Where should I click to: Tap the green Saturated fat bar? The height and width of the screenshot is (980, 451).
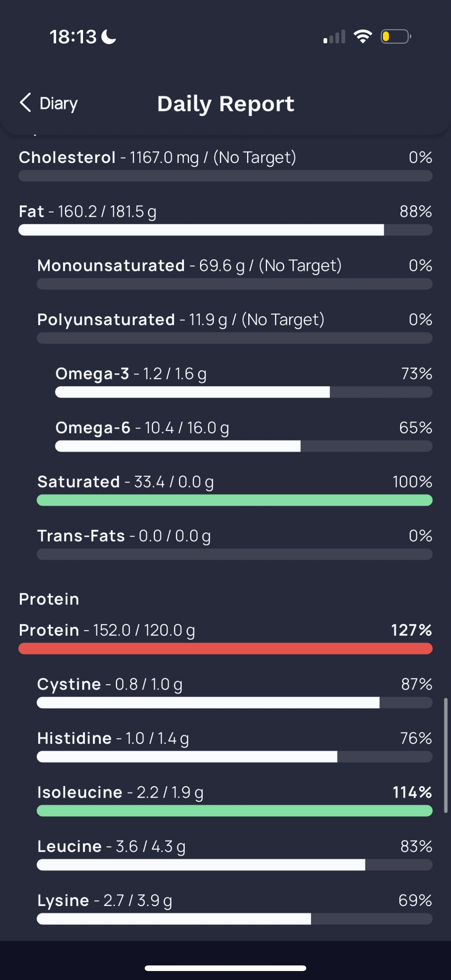(234, 500)
